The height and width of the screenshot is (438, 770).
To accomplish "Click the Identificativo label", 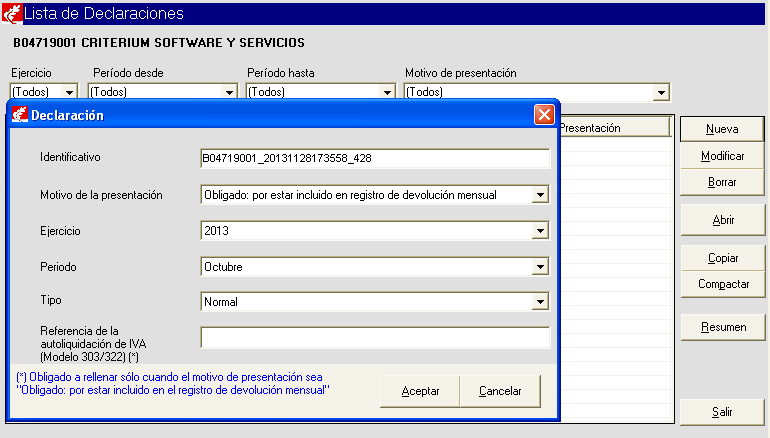I will pos(70,157).
